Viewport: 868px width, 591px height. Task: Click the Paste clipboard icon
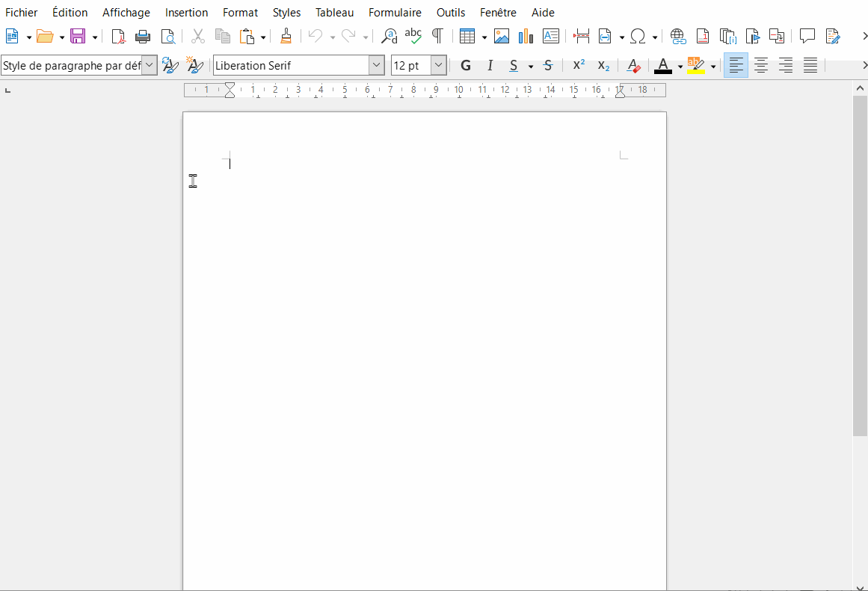(x=247, y=37)
